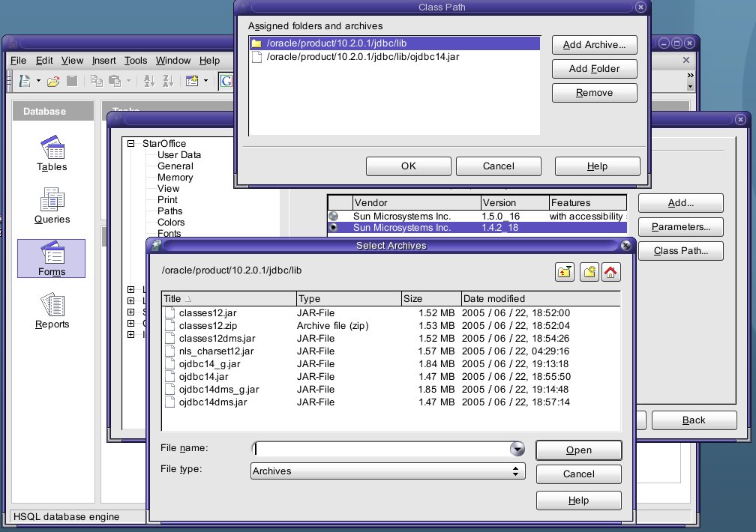The image size is (756, 532).
Task: Click Open in Select Archives dialog
Action: (x=578, y=450)
